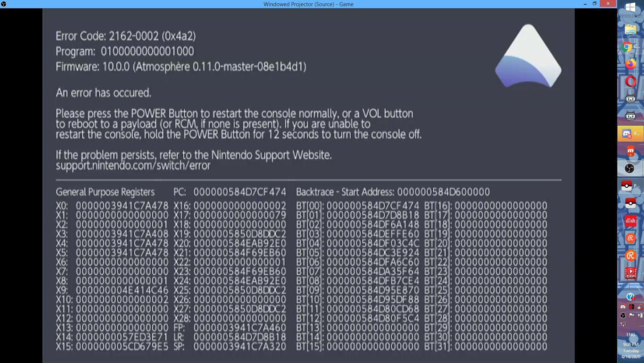Open the dish app from the taskbar
The height and width of the screenshot is (363, 644).
click(x=631, y=221)
